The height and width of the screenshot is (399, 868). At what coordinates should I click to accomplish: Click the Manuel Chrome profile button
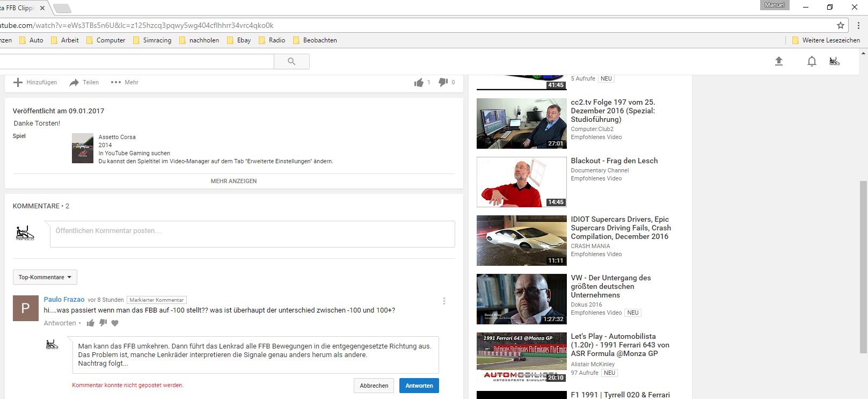point(775,5)
